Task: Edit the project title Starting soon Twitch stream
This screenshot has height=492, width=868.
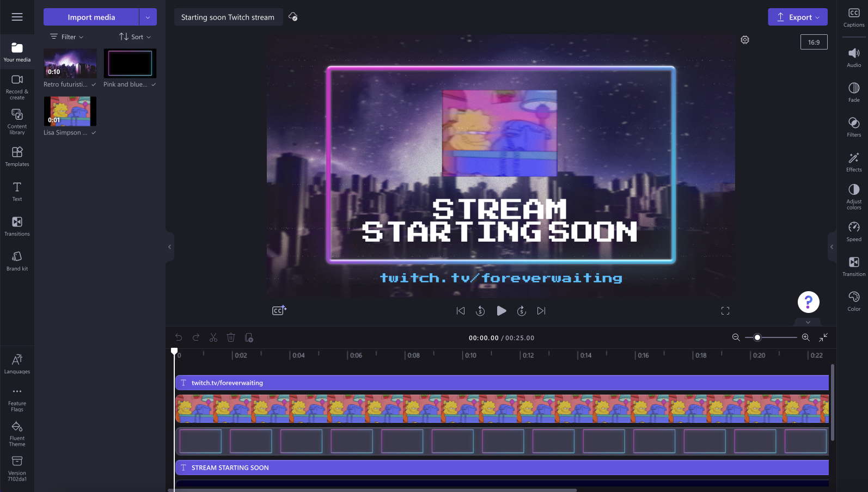Action: point(228,17)
